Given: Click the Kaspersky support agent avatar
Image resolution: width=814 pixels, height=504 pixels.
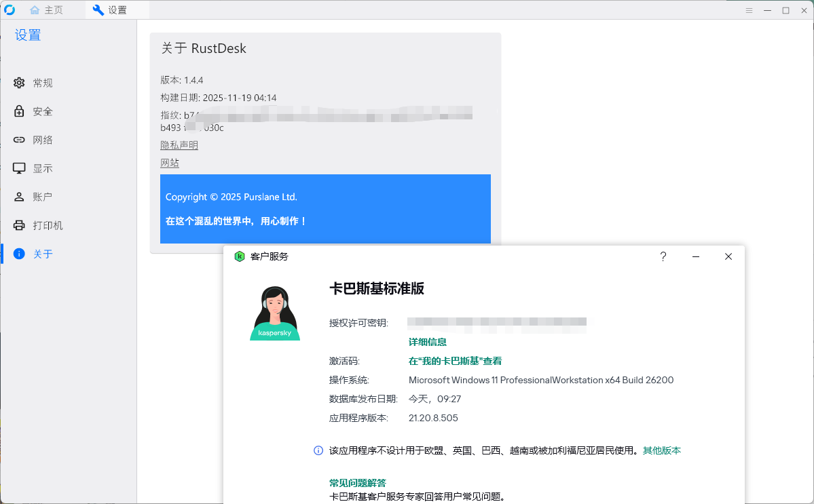Looking at the screenshot, I should 275,313.
